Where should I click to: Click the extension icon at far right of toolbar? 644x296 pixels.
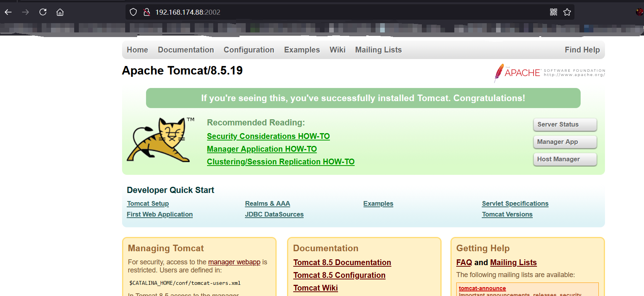(640, 12)
